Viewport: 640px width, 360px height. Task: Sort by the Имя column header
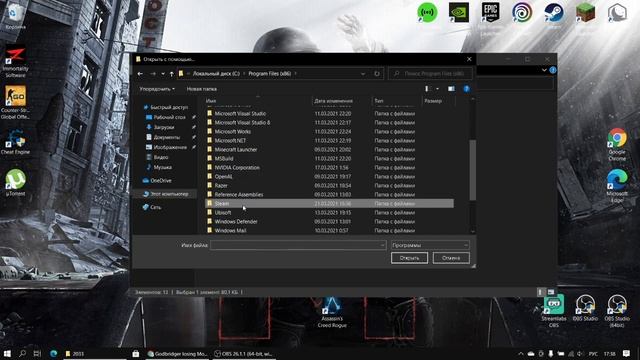(211, 101)
